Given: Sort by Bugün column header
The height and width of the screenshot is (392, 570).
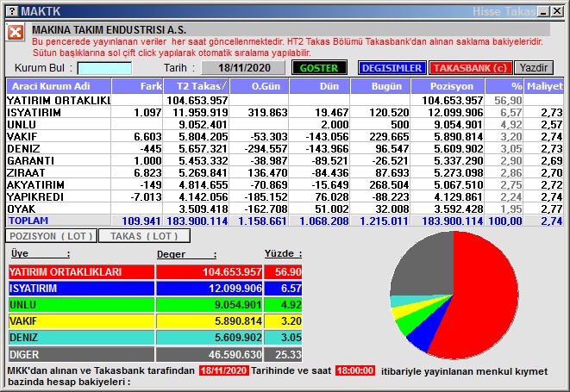Looking at the screenshot, I should pos(380,86).
